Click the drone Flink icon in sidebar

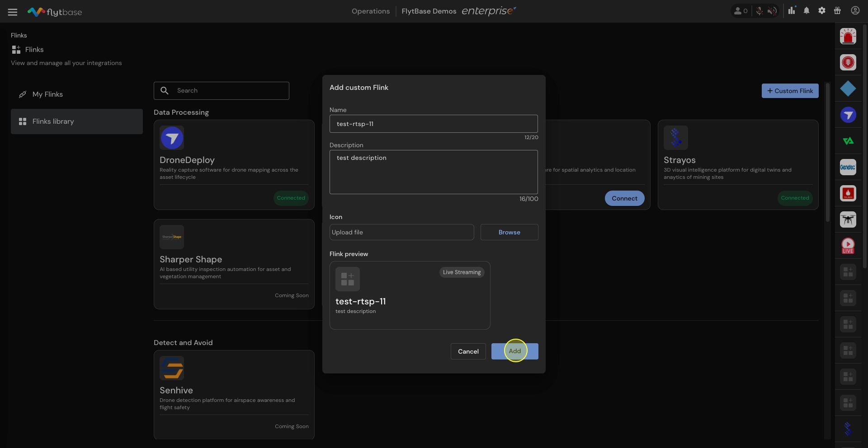(x=848, y=220)
